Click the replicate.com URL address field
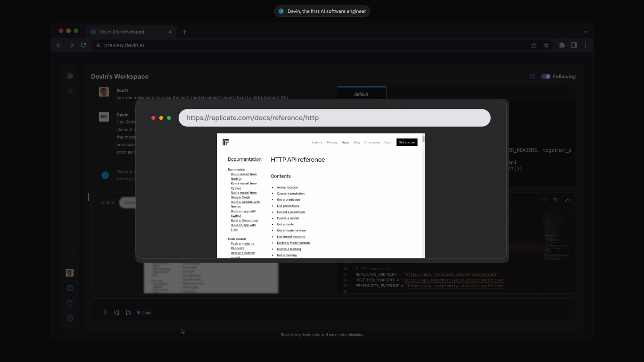Screen dimensions: 644x362 coord(334,118)
